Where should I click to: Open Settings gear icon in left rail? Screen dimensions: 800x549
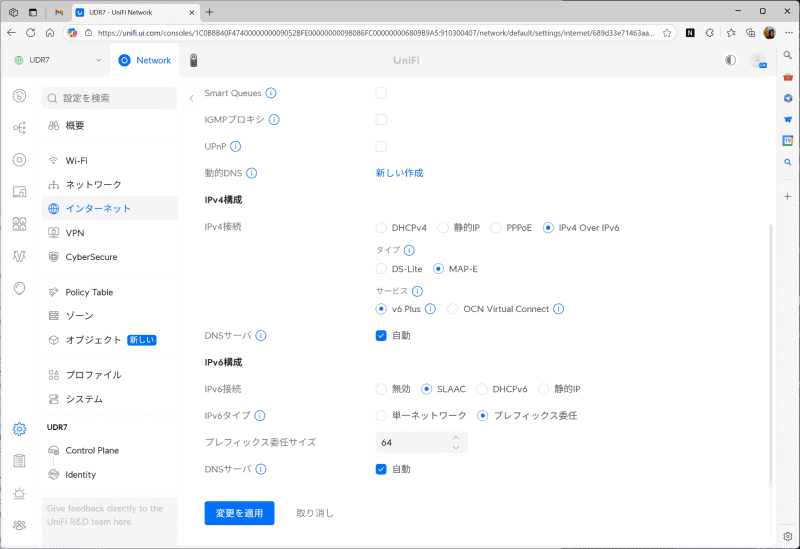pyautogui.click(x=19, y=429)
